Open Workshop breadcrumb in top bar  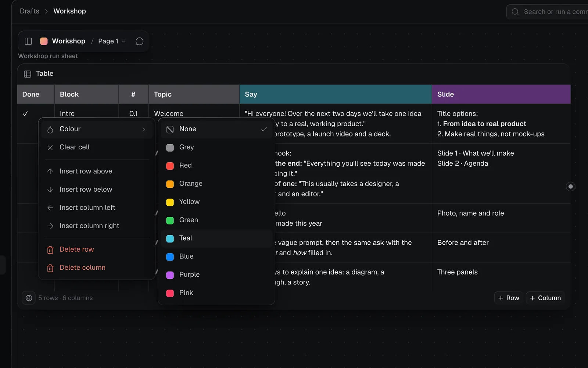coord(69,11)
